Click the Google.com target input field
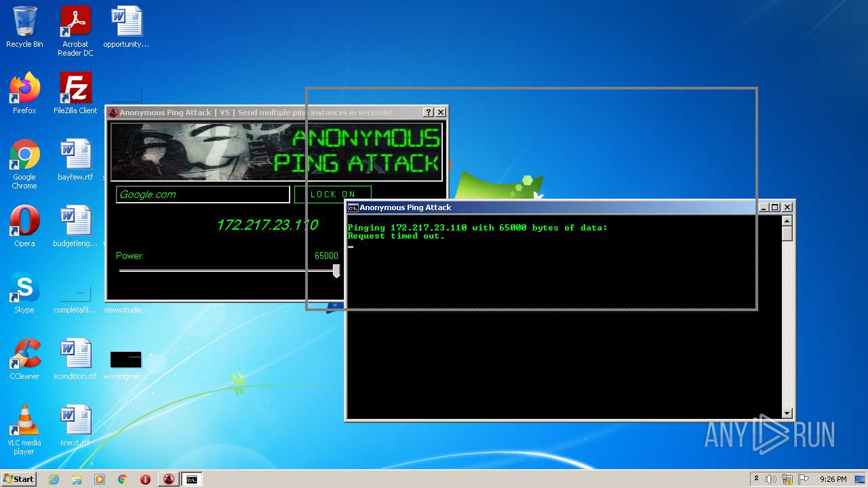Viewport: 868px width, 488px height. click(203, 195)
